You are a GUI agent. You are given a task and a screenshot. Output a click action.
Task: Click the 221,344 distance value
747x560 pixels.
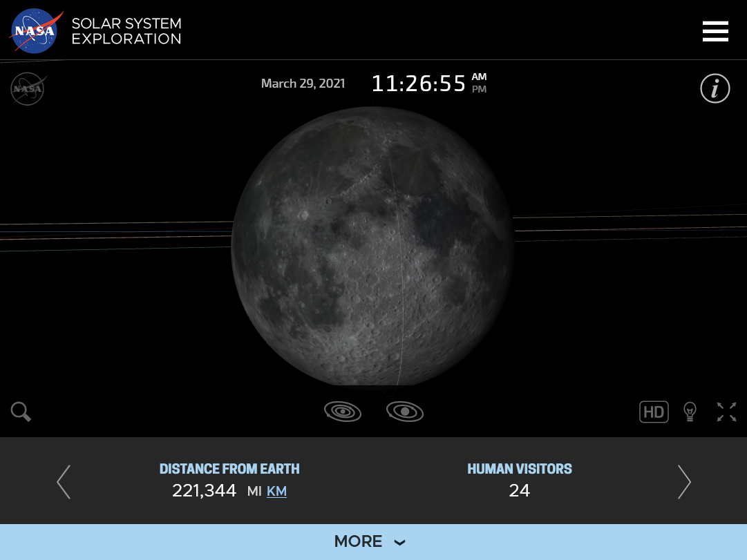point(205,490)
